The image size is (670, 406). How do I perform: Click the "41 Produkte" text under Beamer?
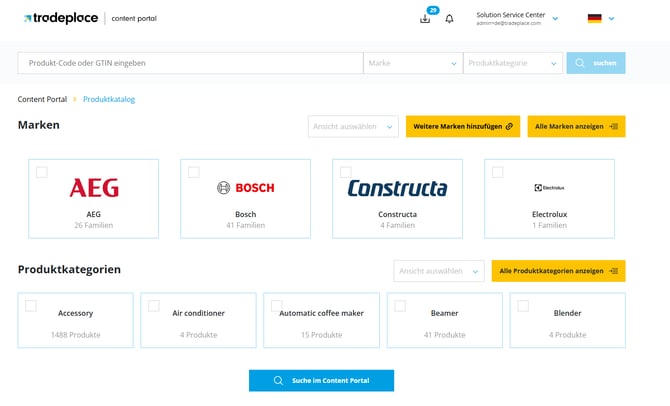tap(444, 335)
